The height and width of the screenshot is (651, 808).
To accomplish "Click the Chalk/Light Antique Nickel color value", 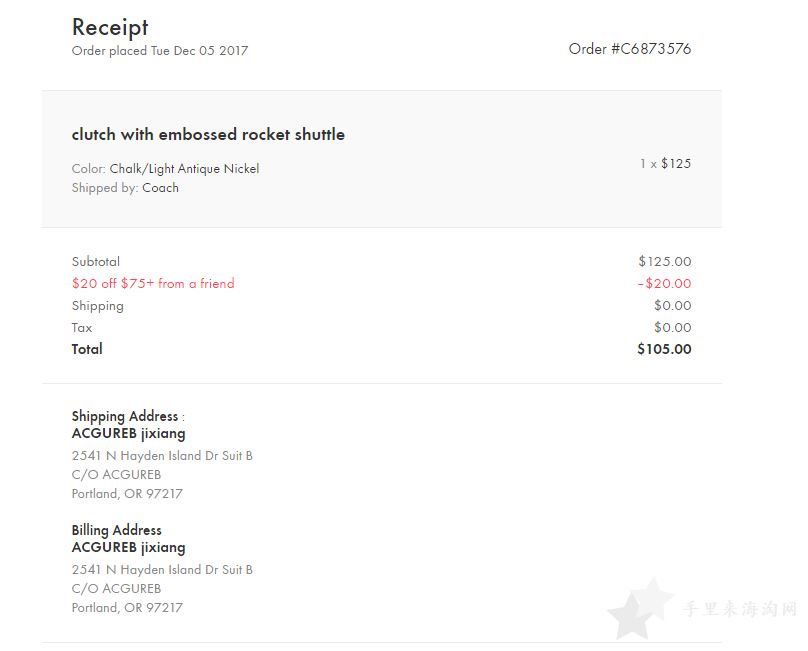I will pyautogui.click(x=184, y=169).
